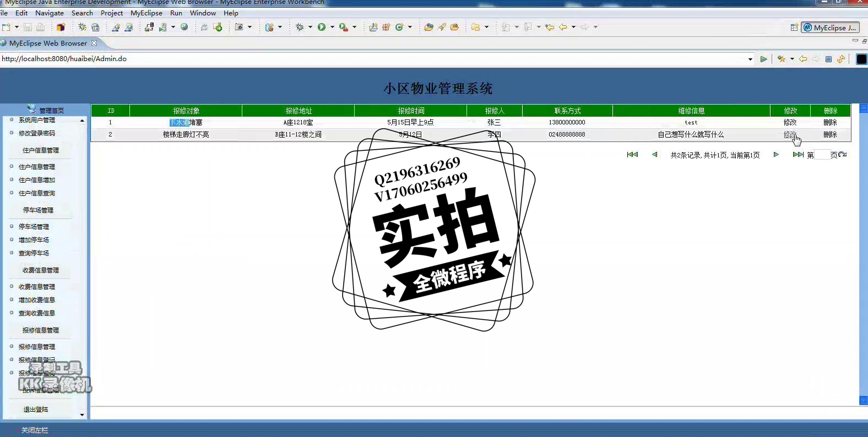The width and height of the screenshot is (868, 437).
Task: Click 退出登陆 to log out
Action: click(36, 409)
